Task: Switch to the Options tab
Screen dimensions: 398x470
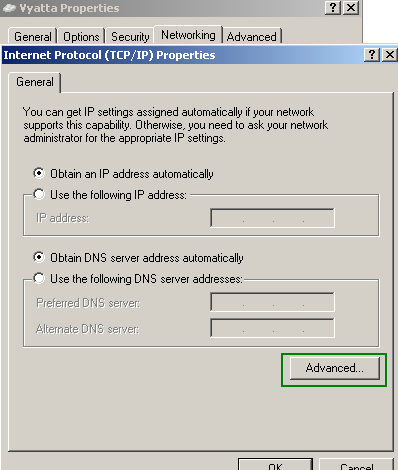Action: coord(81,36)
